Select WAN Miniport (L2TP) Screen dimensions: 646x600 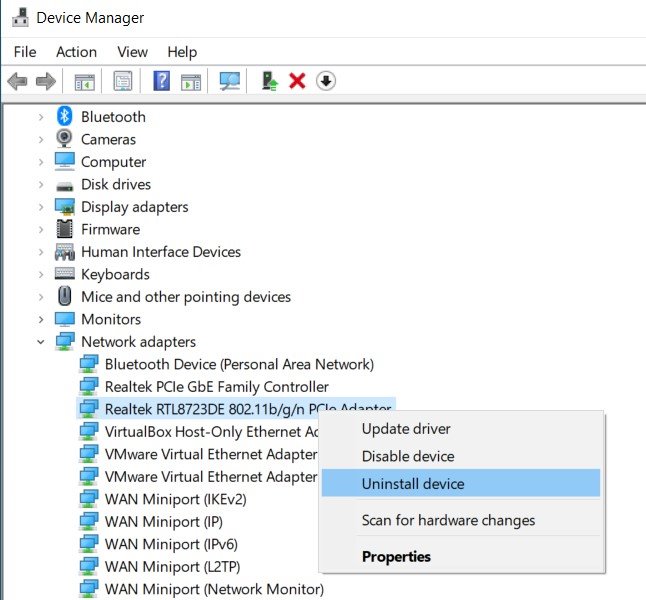[172, 567]
